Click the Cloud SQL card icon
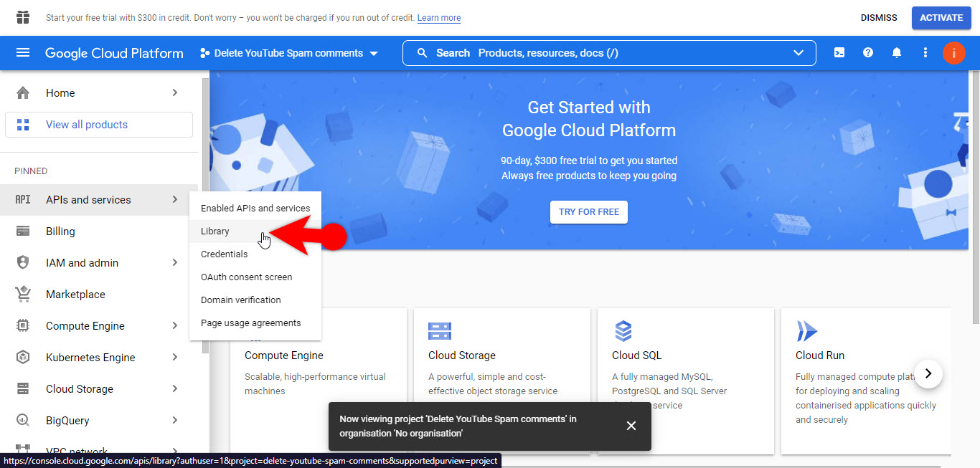This screenshot has height=468, width=980. pyautogui.click(x=623, y=331)
